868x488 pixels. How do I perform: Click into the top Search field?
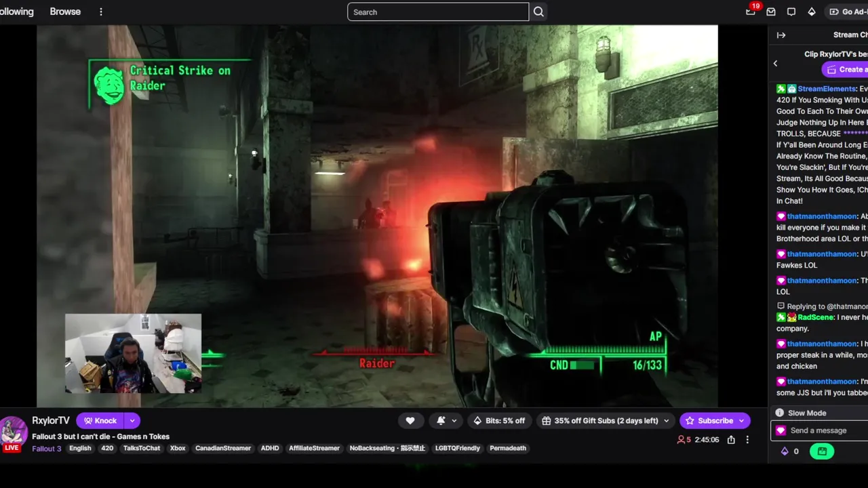pos(438,12)
